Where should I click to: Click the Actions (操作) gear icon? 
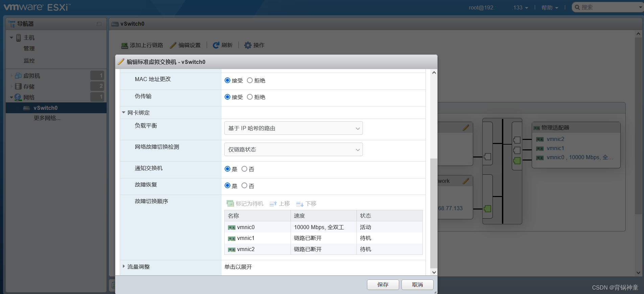pyautogui.click(x=248, y=45)
